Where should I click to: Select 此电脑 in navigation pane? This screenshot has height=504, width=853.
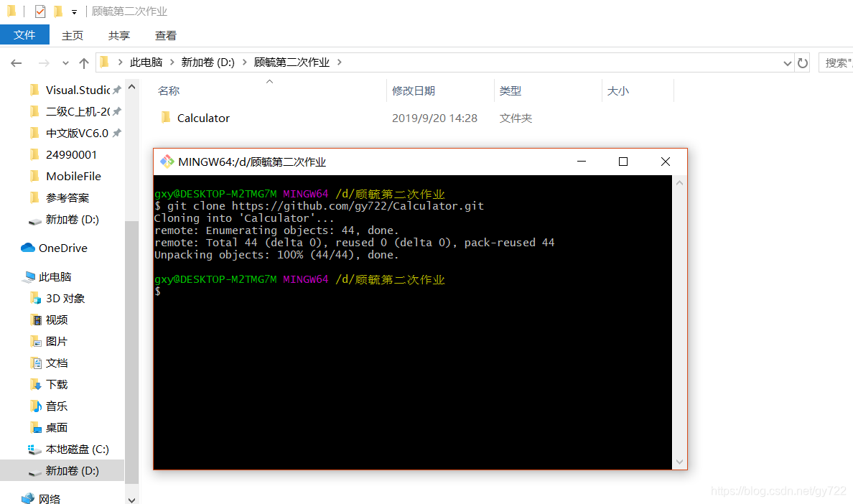coord(55,276)
